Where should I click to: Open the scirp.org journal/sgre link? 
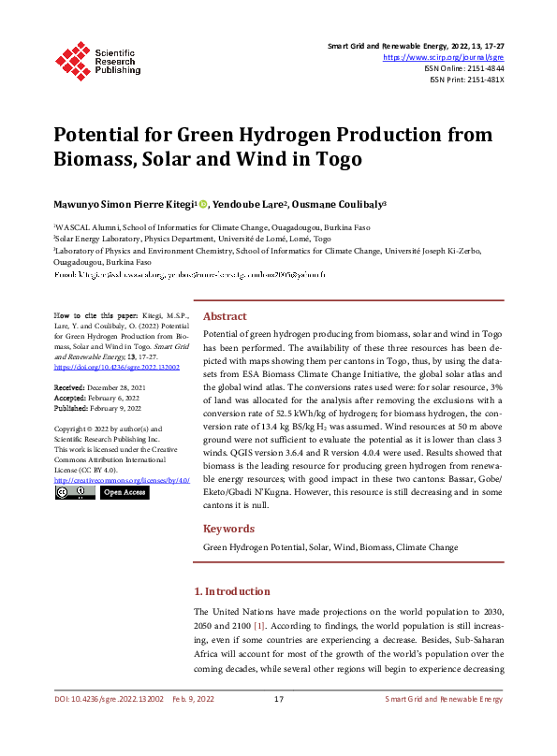point(443,57)
